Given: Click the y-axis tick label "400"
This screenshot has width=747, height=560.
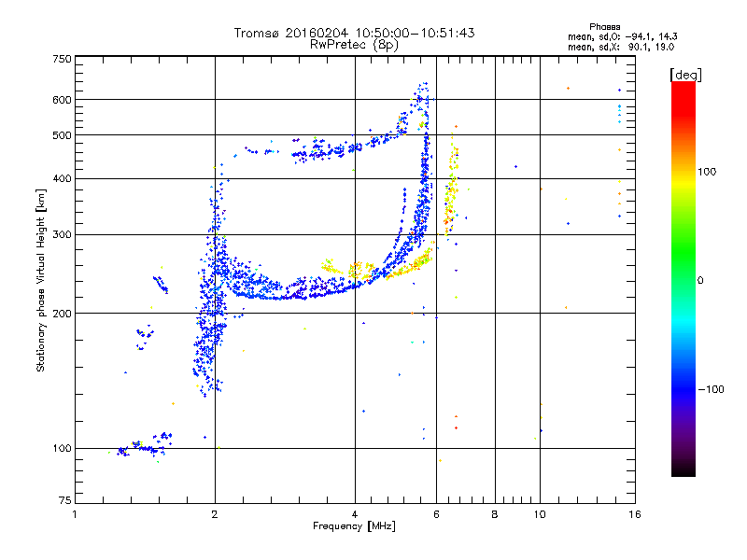Looking at the screenshot, I should [63, 178].
